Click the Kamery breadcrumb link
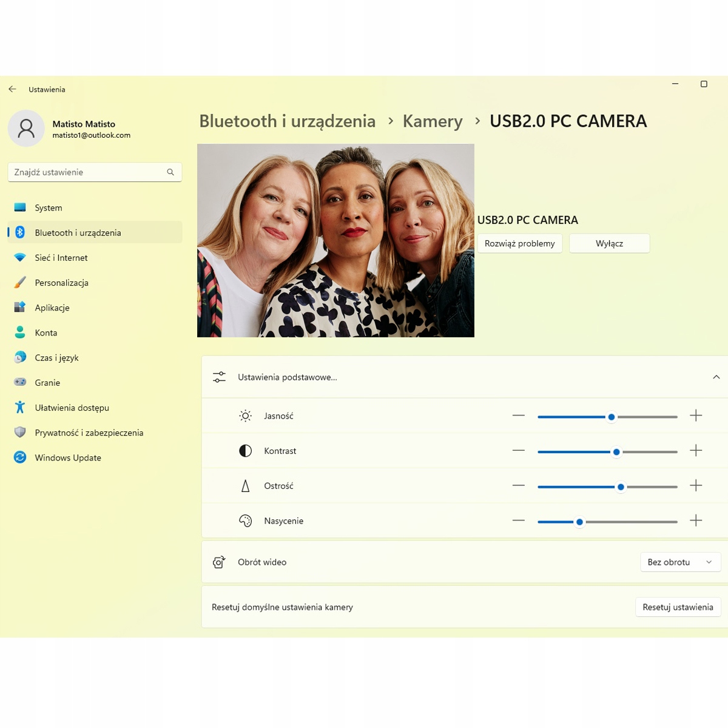Viewport: 728px width, 728px height. 433,121
